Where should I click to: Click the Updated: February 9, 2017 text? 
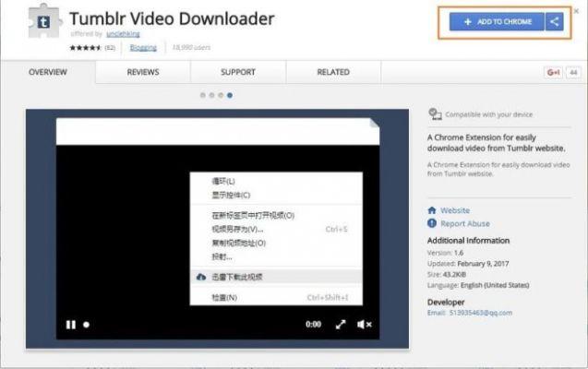click(468, 264)
